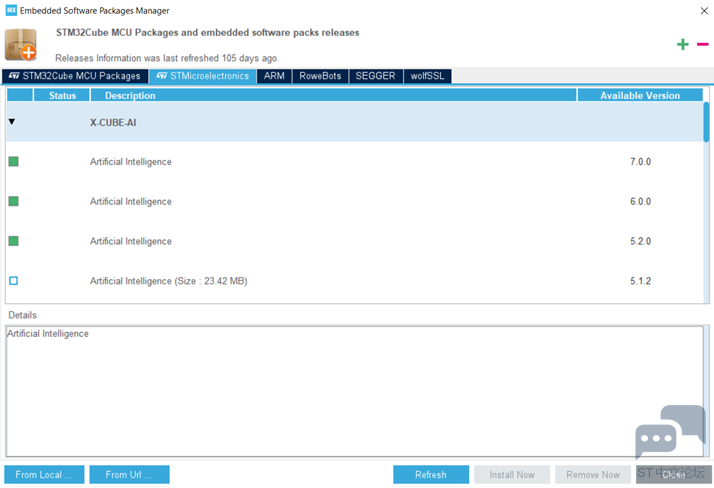Close the dialog with the X button
Viewport: 714px width, 488px height.
[704, 10]
